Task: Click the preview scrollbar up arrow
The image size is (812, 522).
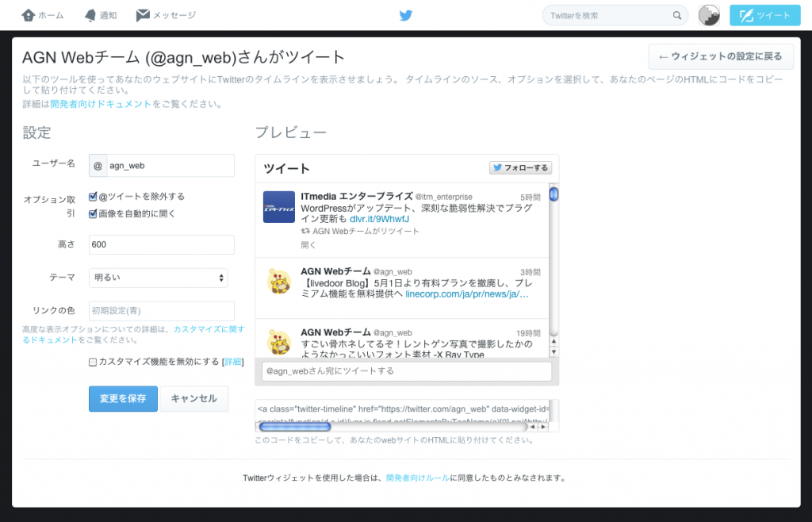Action: pos(553,342)
